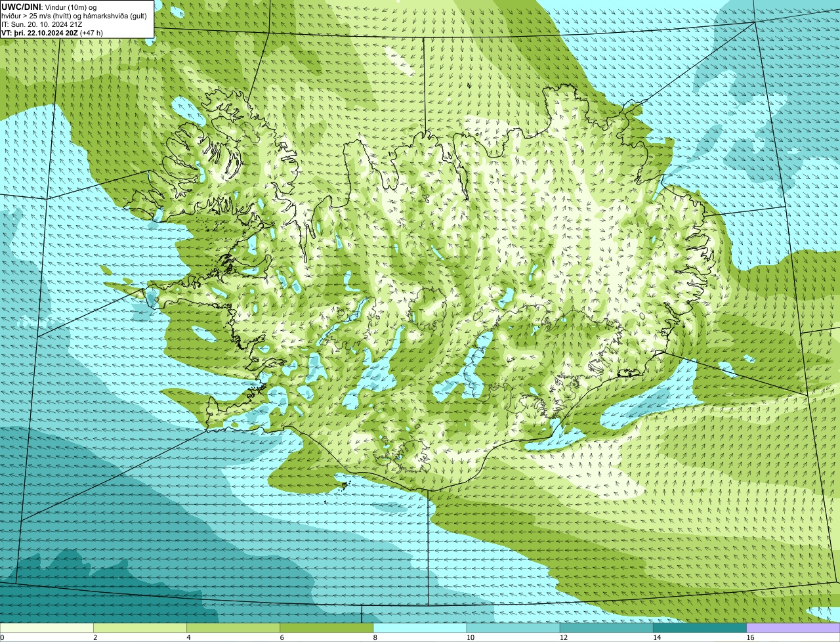The width and height of the screenshot is (840, 642).
Task: Click the legend scale label '4'
Action: tap(188, 637)
